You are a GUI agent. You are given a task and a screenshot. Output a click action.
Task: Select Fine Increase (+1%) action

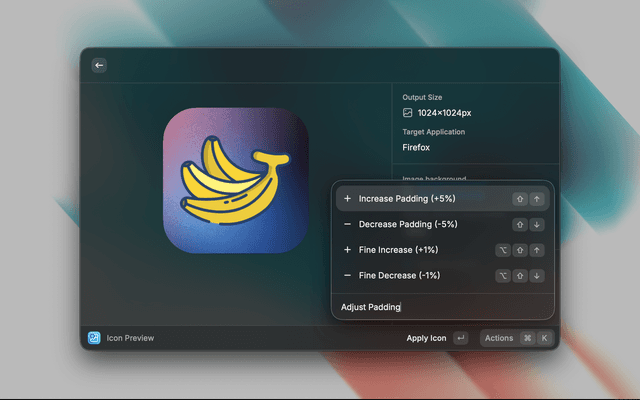[x=398, y=250]
